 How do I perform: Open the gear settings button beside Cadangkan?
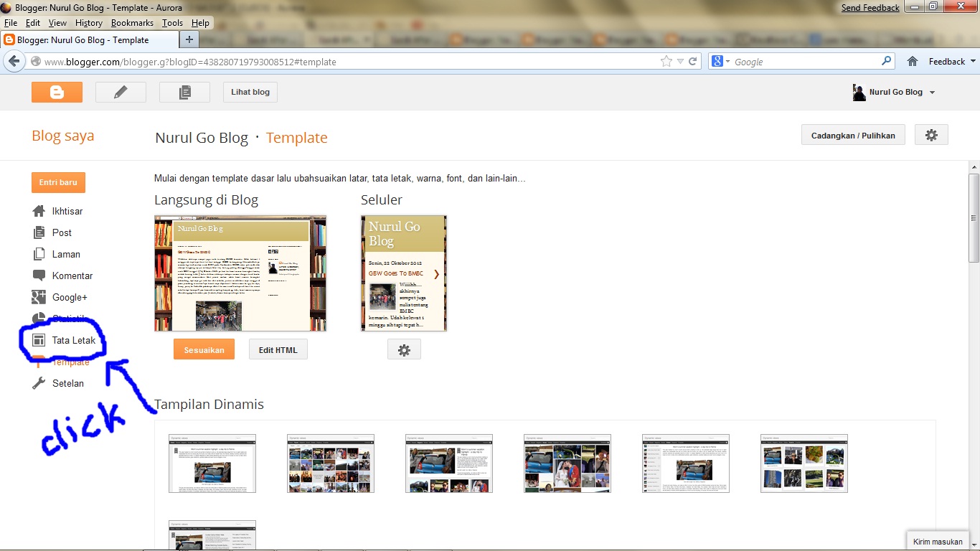click(x=931, y=135)
